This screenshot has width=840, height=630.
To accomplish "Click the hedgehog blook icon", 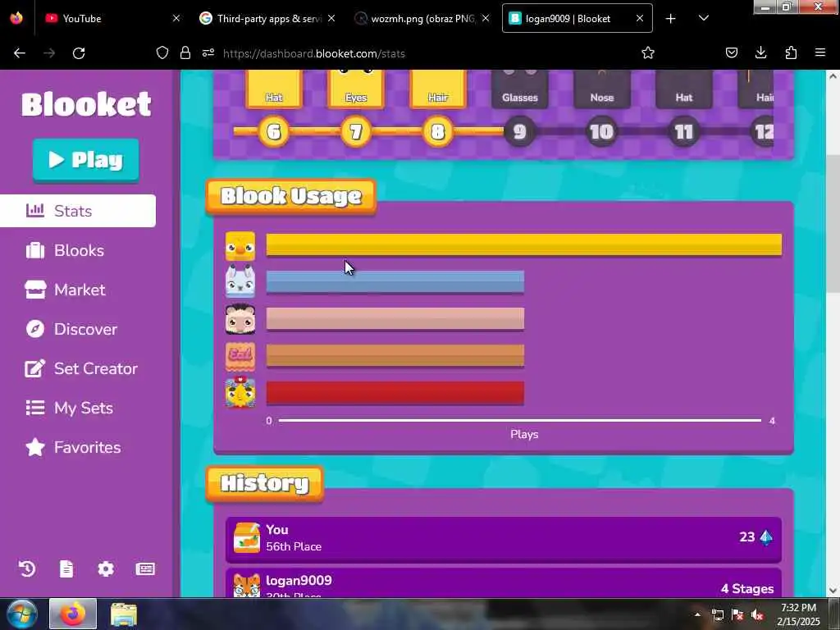I will [x=240, y=319].
